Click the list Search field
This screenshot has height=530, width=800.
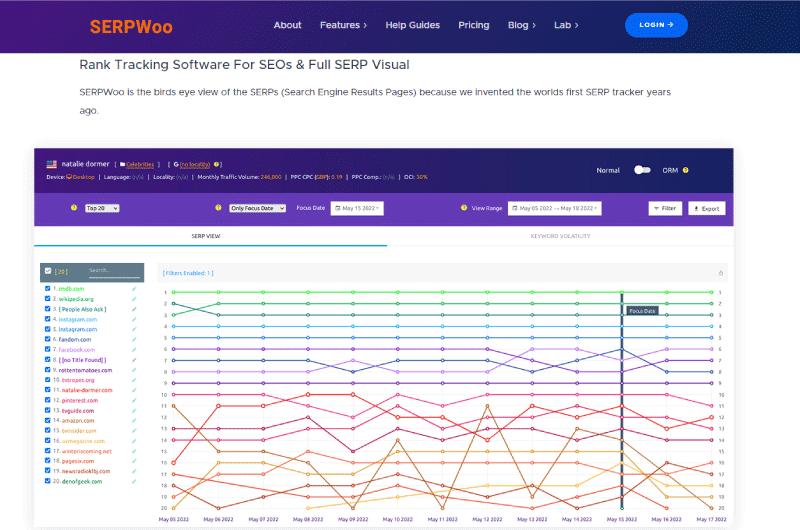[114, 271]
